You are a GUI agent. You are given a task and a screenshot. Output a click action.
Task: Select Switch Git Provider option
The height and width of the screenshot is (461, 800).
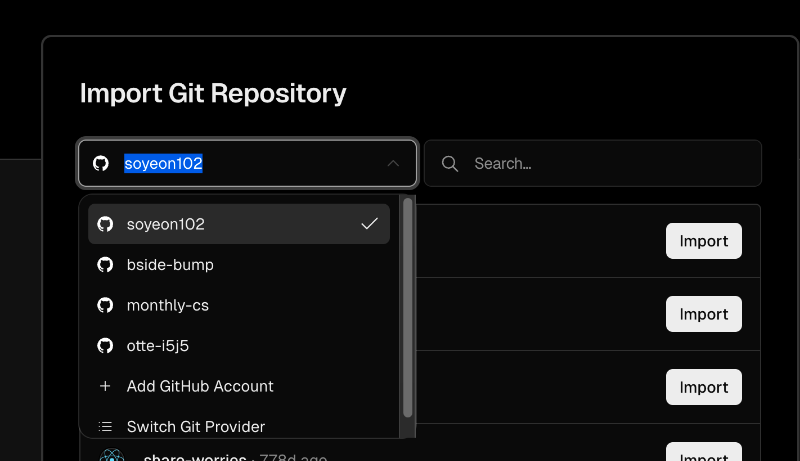[239, 426]
